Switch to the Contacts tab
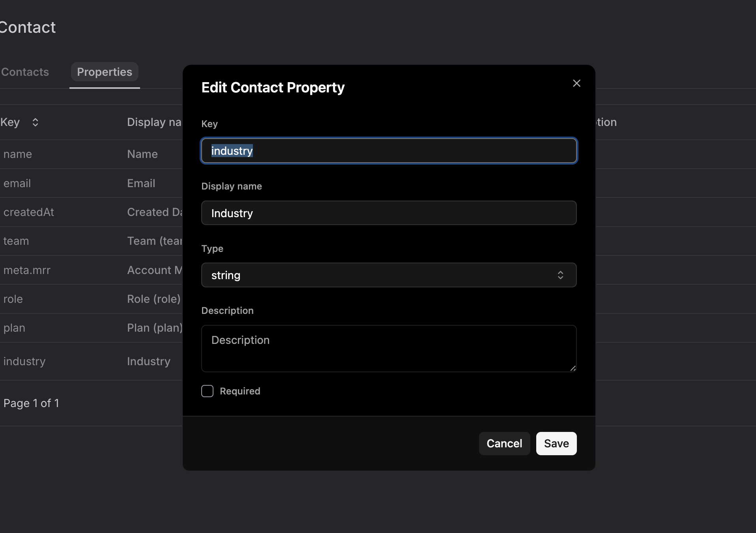The width and height of the screenshot is (756, 533). pos(25,72)
